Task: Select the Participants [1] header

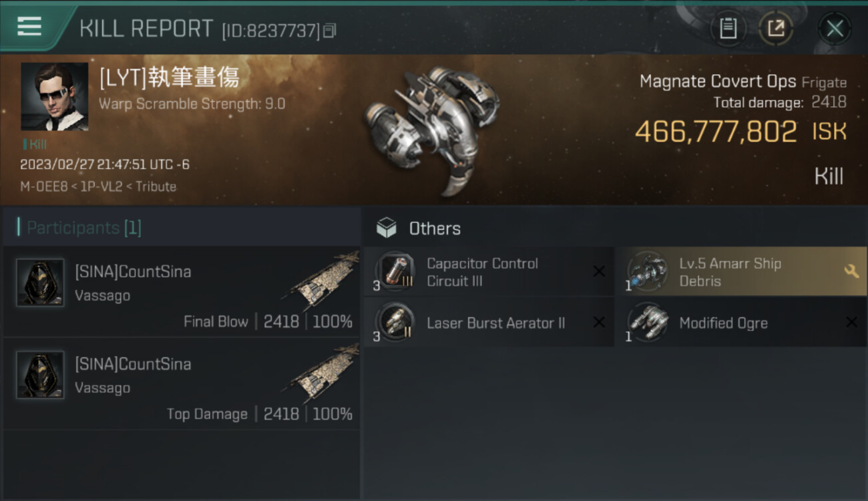Action: click(79, 228)
